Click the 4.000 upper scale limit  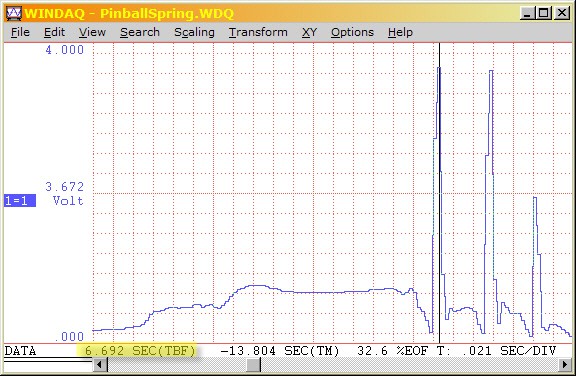click(x=65, y=50)
